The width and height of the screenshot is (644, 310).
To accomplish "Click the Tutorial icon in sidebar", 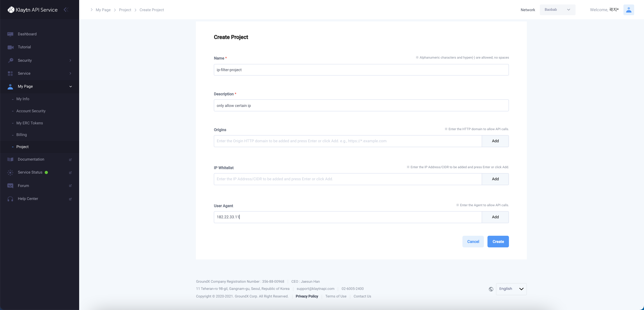I will [x=10, y=47].
